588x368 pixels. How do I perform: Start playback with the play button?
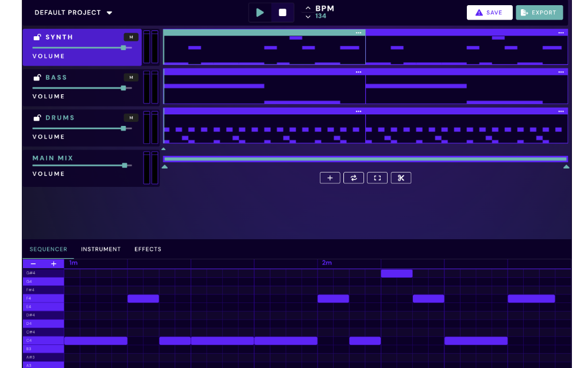click(x=260, y=13)
